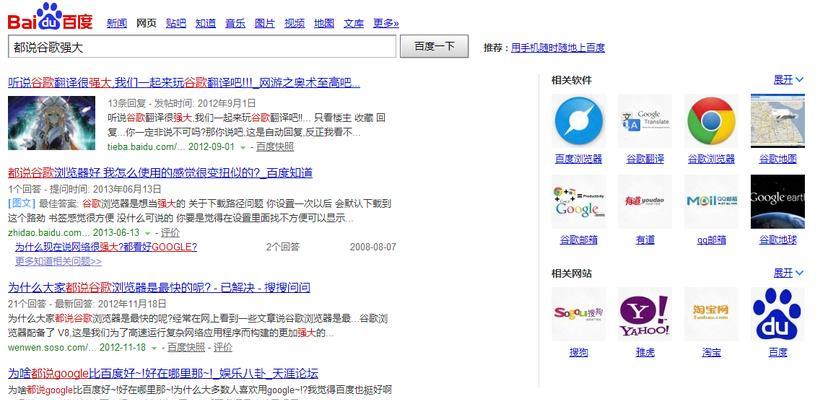The width and height of the screenshot is (828, 400).
Task: Open the Google Earth icon
Action: pos(777,202)
